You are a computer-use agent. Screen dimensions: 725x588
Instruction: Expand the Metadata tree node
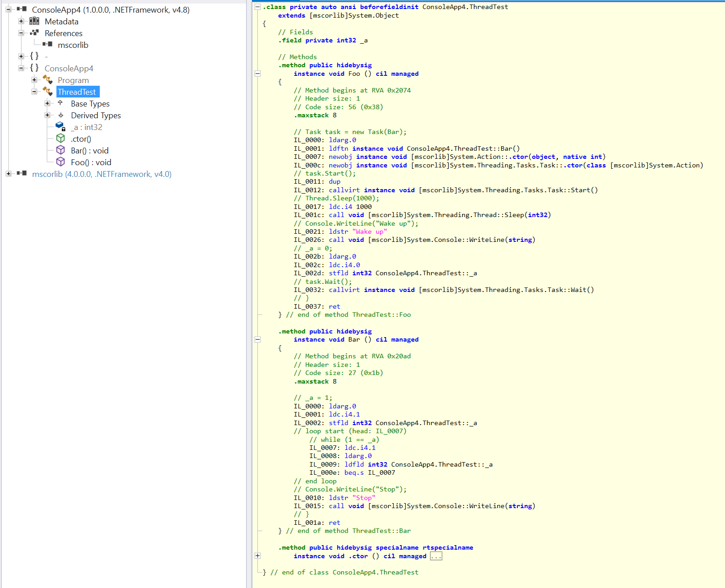coord(21,21)
